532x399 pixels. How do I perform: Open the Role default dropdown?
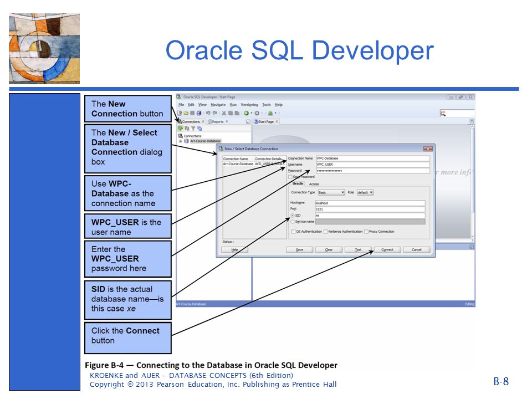[x=365, y=192]
